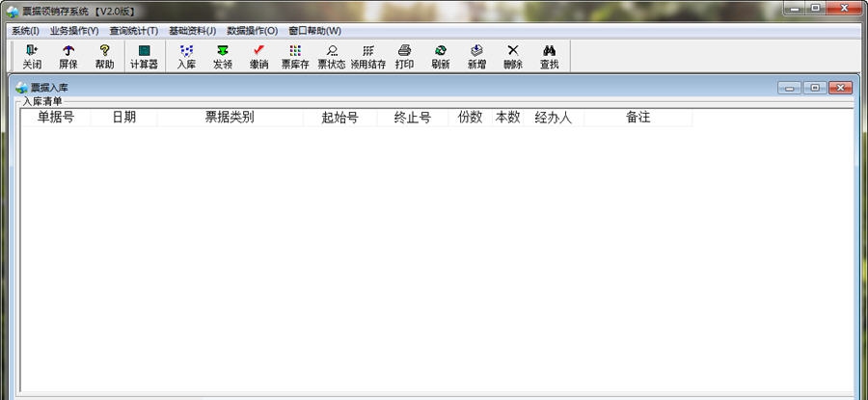Viewport: 868px width, 400px height.
Task: Open the 发领 issue toolbar icon
Action: [223, 57]
